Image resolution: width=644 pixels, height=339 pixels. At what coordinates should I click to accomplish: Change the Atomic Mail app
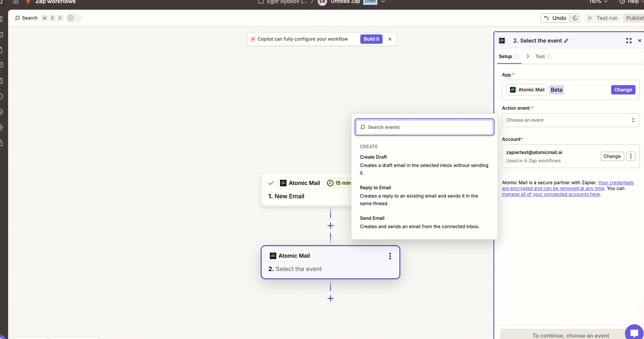623,90
